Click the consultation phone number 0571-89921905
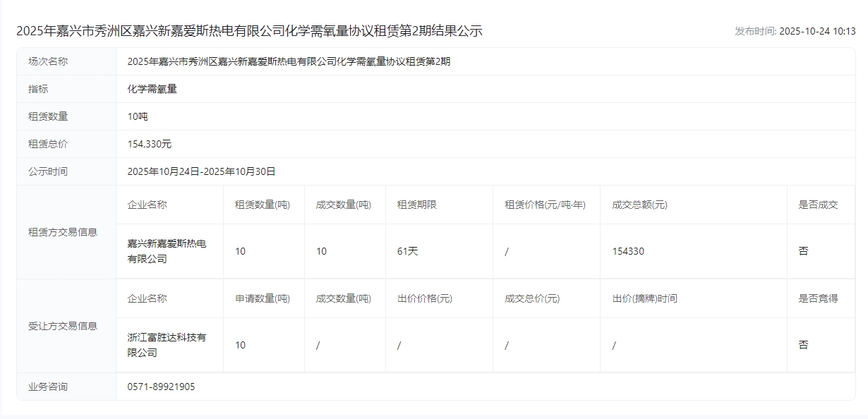The width and height of the screenshot is (868, 419). [161, 387]
